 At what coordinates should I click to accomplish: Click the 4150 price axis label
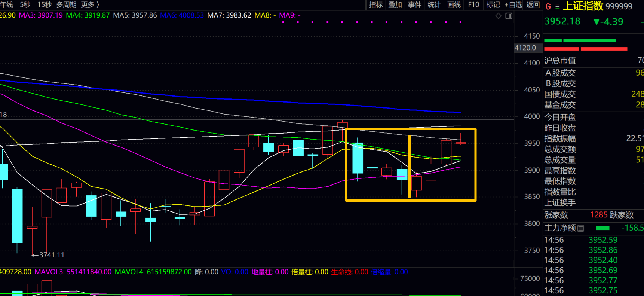pos(532,36)
